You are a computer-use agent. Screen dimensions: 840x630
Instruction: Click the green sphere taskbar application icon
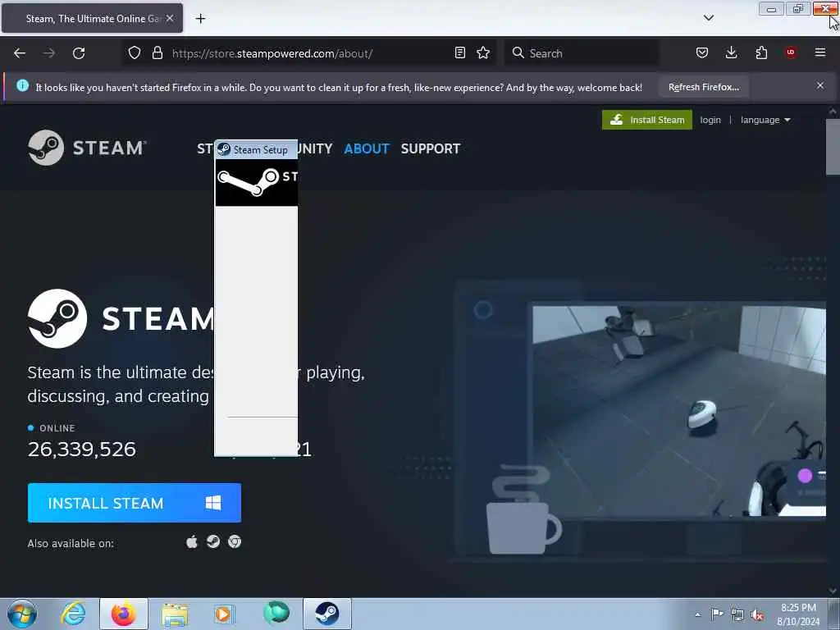276,613
